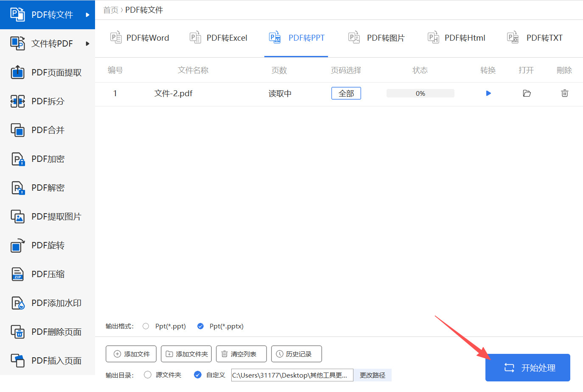Switch to the PDF转图片 tab
The width and height of the screenshot is (583, 392).
coord(377,38)
